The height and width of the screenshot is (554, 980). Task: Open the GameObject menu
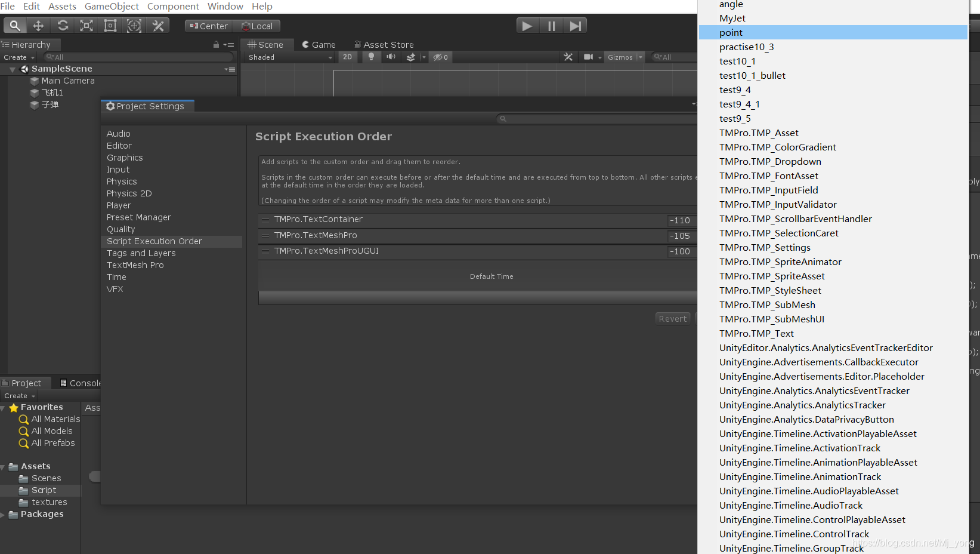tap(112, 6)
